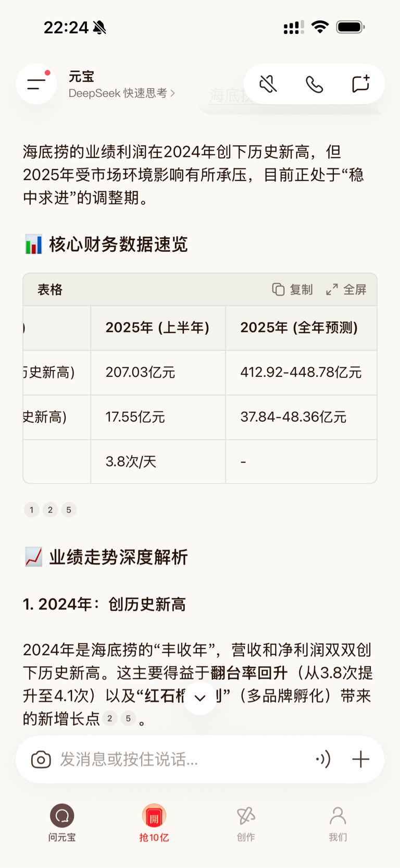Viewport: 400px width, 868px height.
Task: Switch to 问元宝 tab
Action: pyautogui.click(x=62, y=823)
